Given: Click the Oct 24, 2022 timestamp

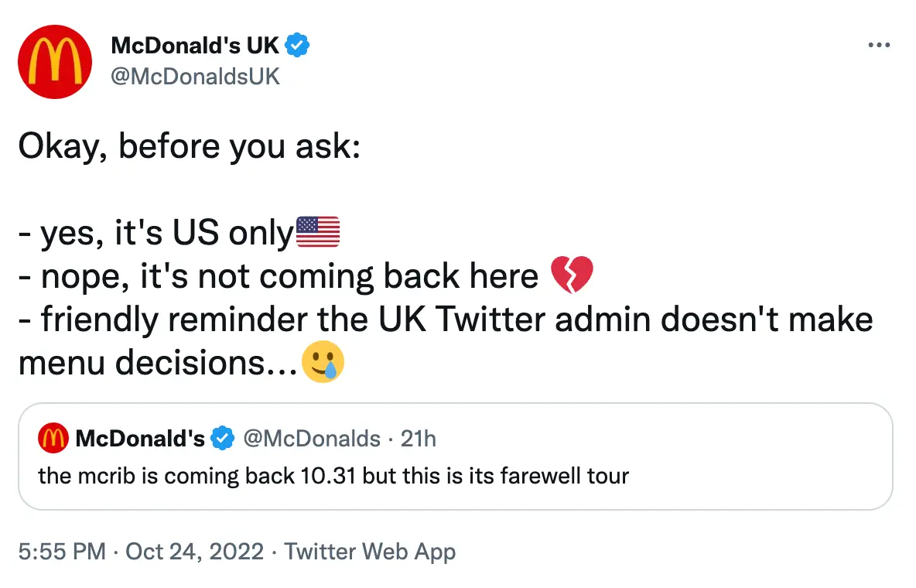Looking at the screenshot, I should [195, 552].
